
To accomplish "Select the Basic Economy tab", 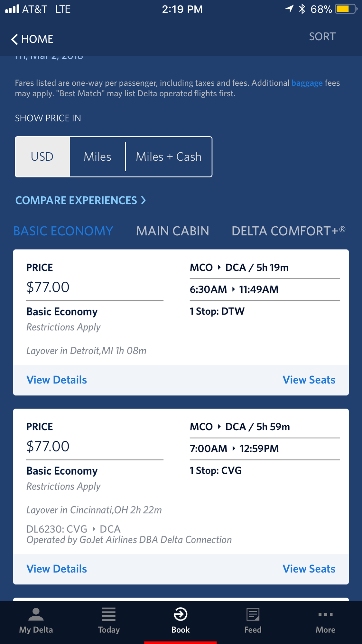I will (x=63, y=231).
